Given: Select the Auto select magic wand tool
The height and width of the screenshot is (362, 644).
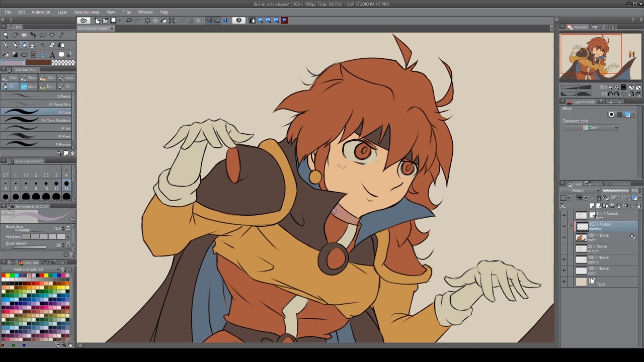Looking at the screenshot, I should point(52,35).
